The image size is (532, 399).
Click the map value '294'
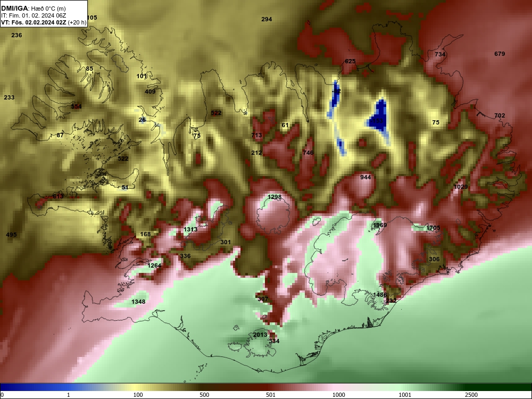[x=267, y=19]
